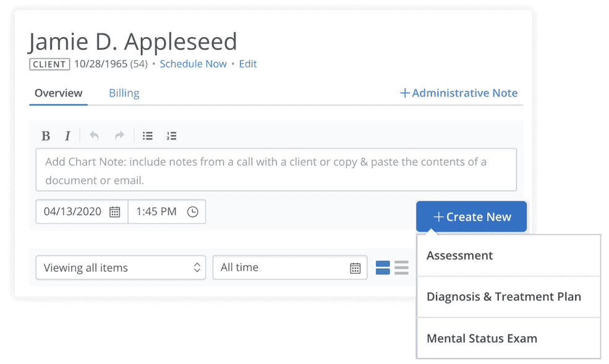Redo edit in chart note toolbar
The image size is (609, 364).
click(119, 135)
